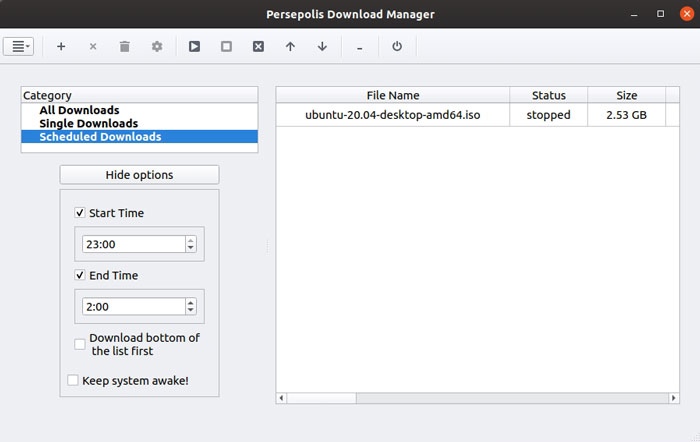Move selected download down with arrow

(x=322, y=46)
